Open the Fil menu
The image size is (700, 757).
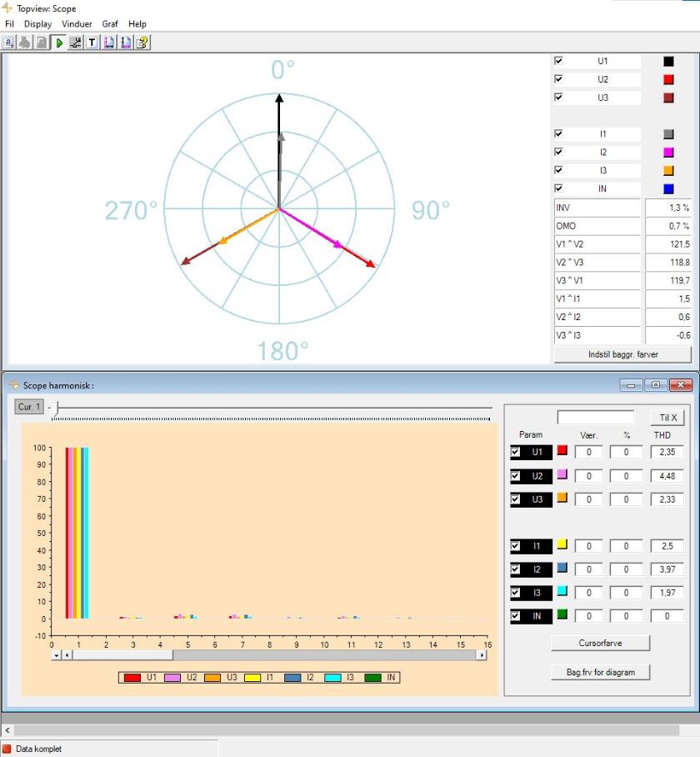point(9,23)
